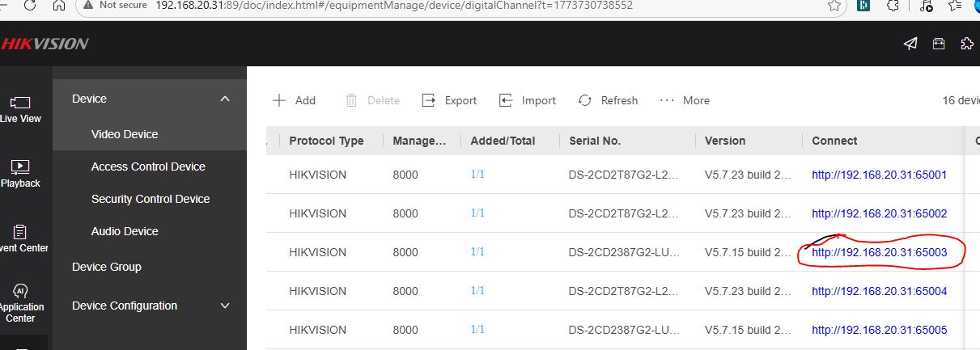Refresh the device table
This screenshot has width=980, height=350.
[609, 100]
